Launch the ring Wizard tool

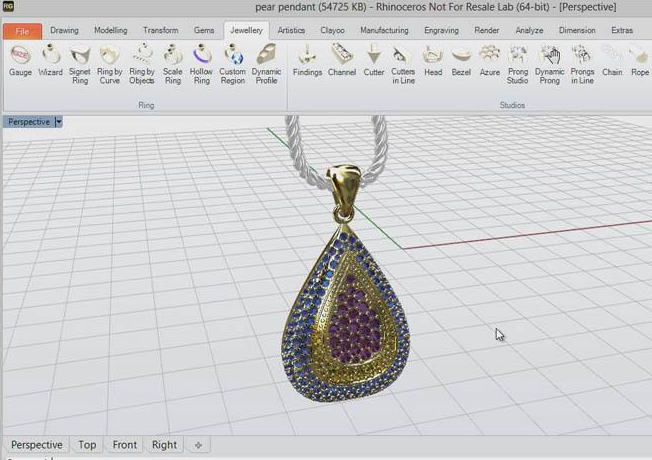(x=50, y=61)
